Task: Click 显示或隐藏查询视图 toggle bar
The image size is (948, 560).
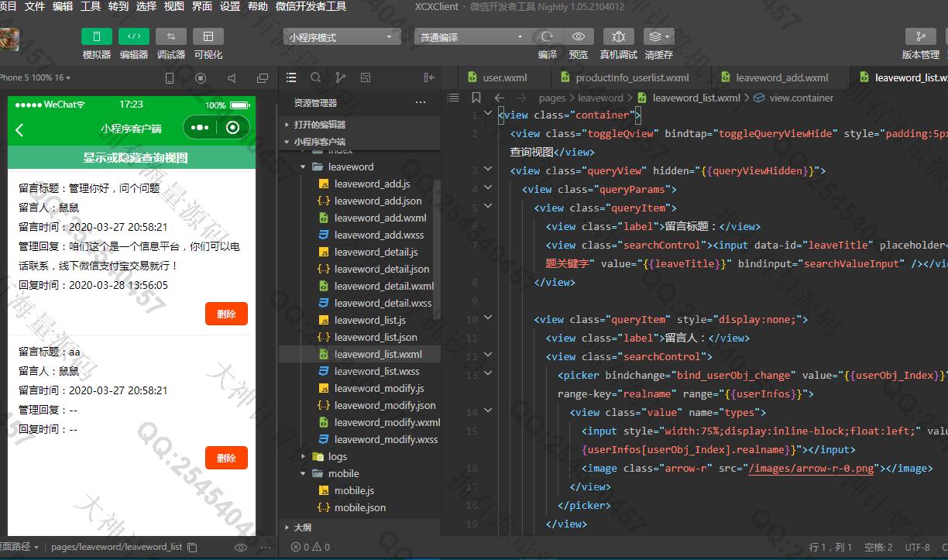Action: tap(132, 157)
